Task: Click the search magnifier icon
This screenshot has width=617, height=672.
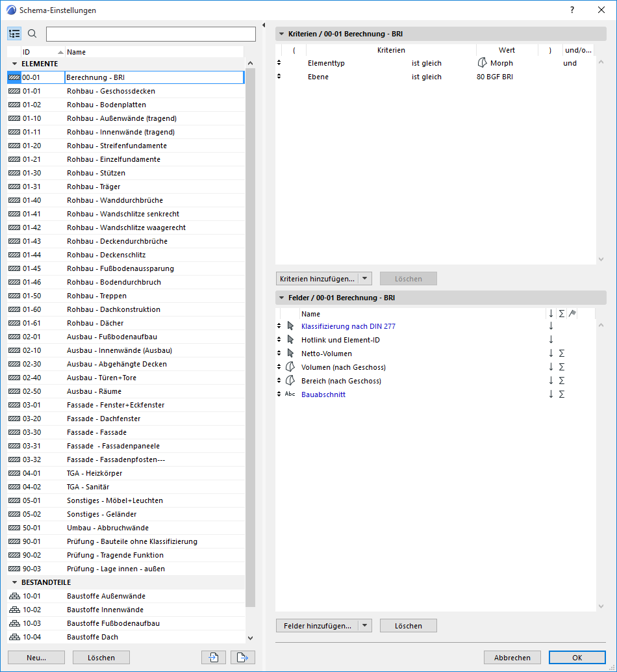Action: [32, 33]
